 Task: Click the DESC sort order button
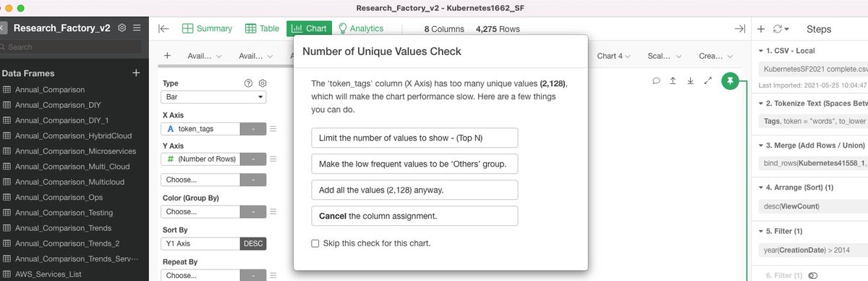253,244
